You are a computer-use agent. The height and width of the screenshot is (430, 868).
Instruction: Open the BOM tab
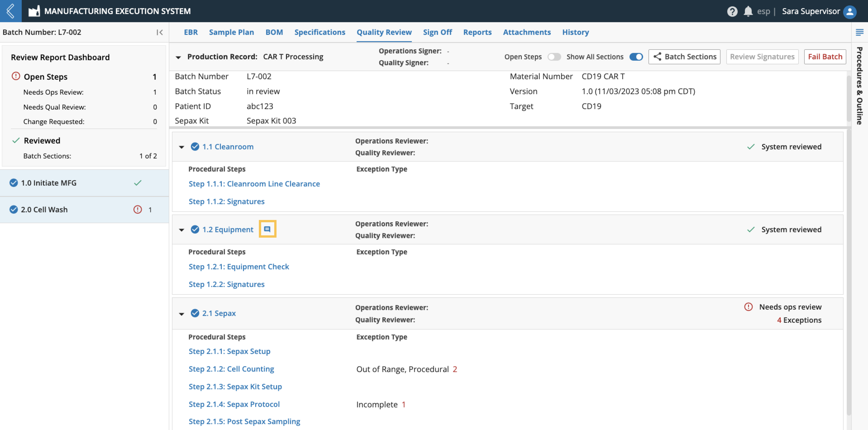[274, 32]
